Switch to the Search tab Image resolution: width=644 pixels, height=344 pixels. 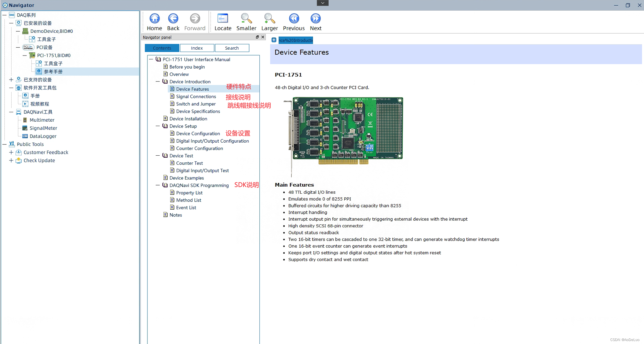[x=232, y=48]
